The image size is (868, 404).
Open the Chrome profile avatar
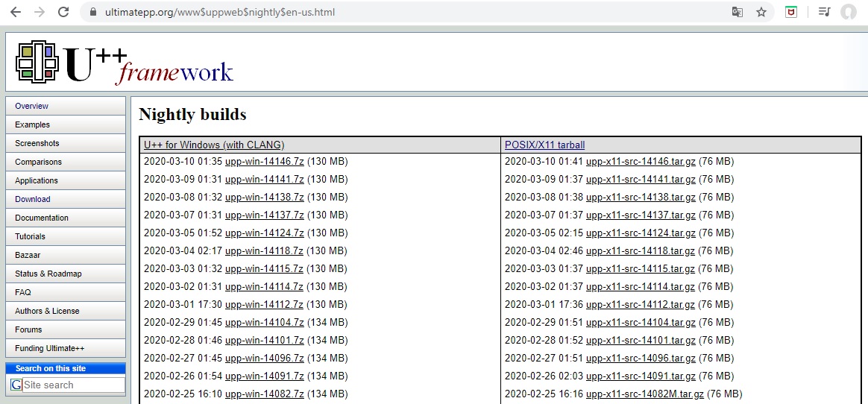coord(848,12)
